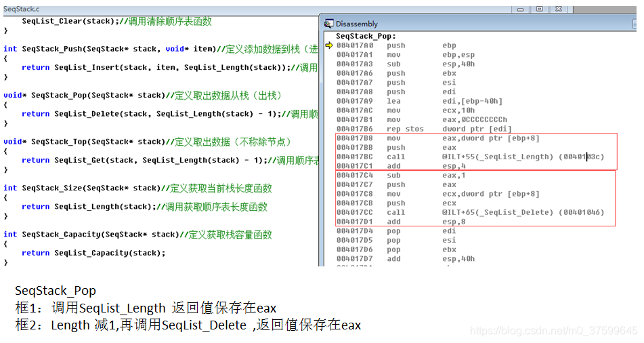Screen dimensions: 644x343
Task: Click address 004017D5 pop esi line
Action: [x=396, y=240]
